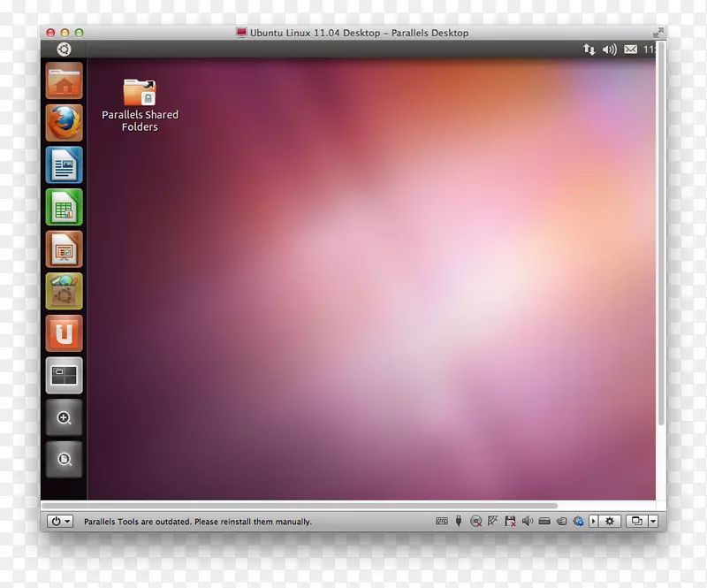Screen dimensions: 707x588
Task: Open the sound volume indicator menu
Action: 609,50
